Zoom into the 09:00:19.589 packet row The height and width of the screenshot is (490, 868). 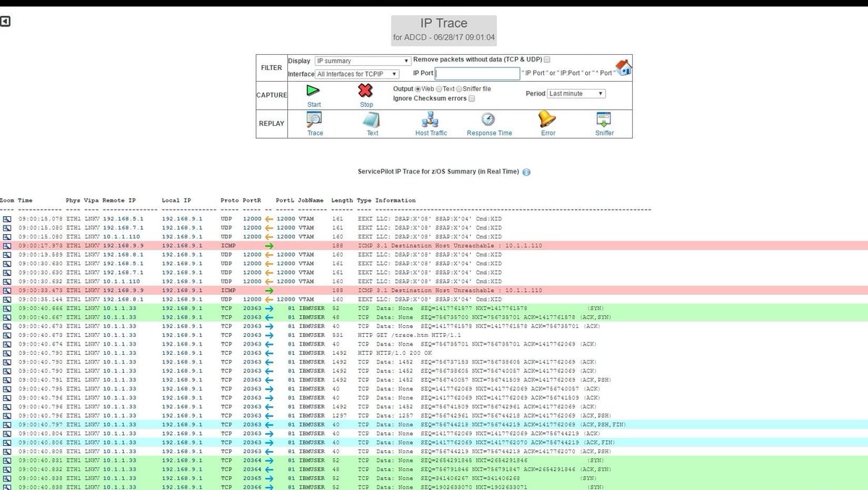click(7, 254)
